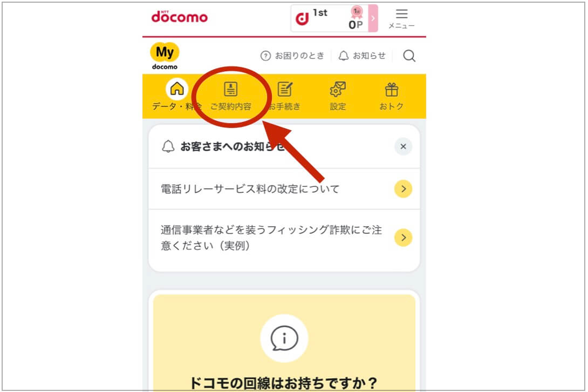This screenshot has height=392, width=588.
Task: Open the docomo logo home link
Action: (179, 17)
